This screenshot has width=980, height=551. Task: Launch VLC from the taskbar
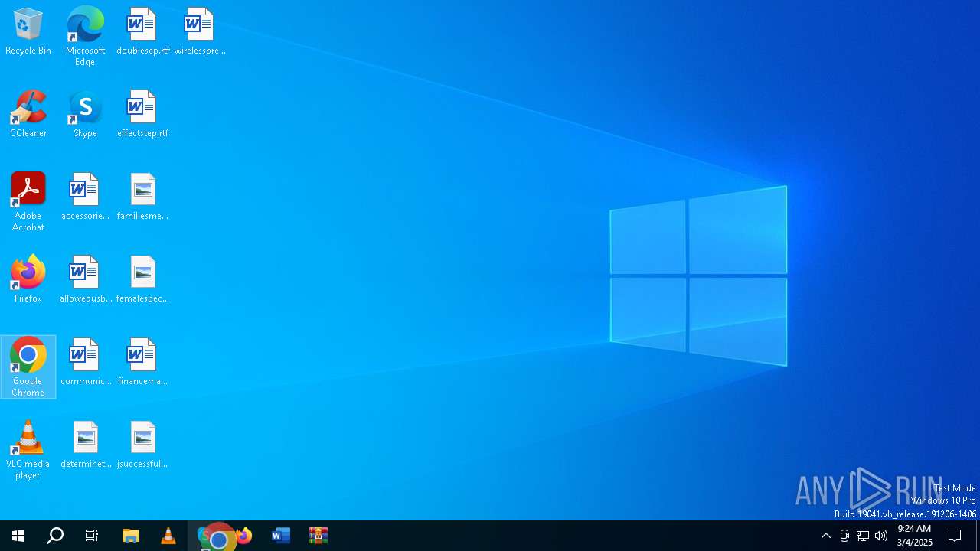pos(168,536)
